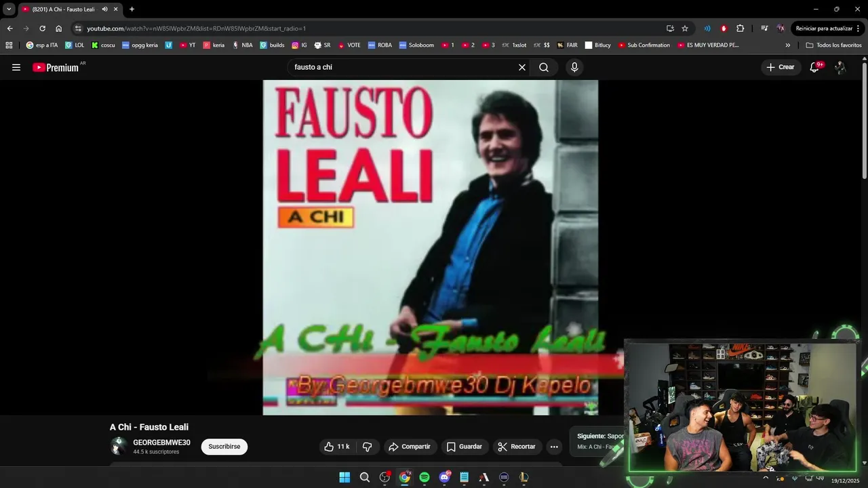868x488 pixels.
Task: Reload the YouTube page
Action: tap(42, 28)
